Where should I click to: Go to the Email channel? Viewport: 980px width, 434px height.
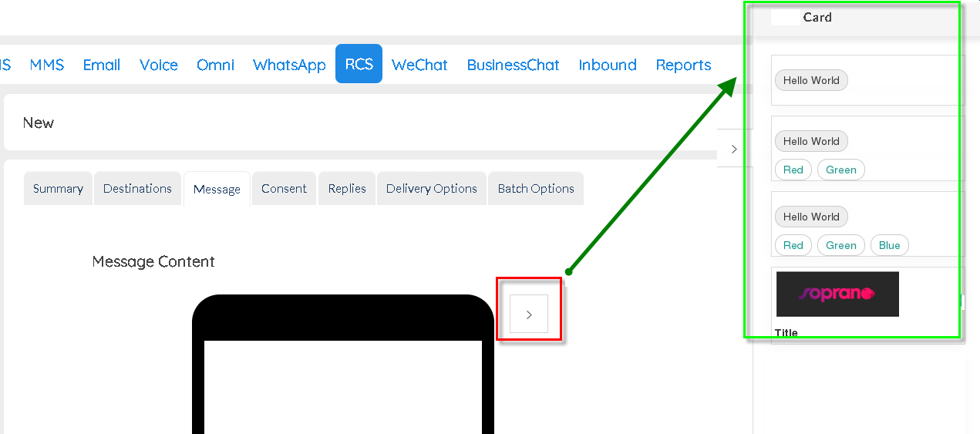coord(102,65)
